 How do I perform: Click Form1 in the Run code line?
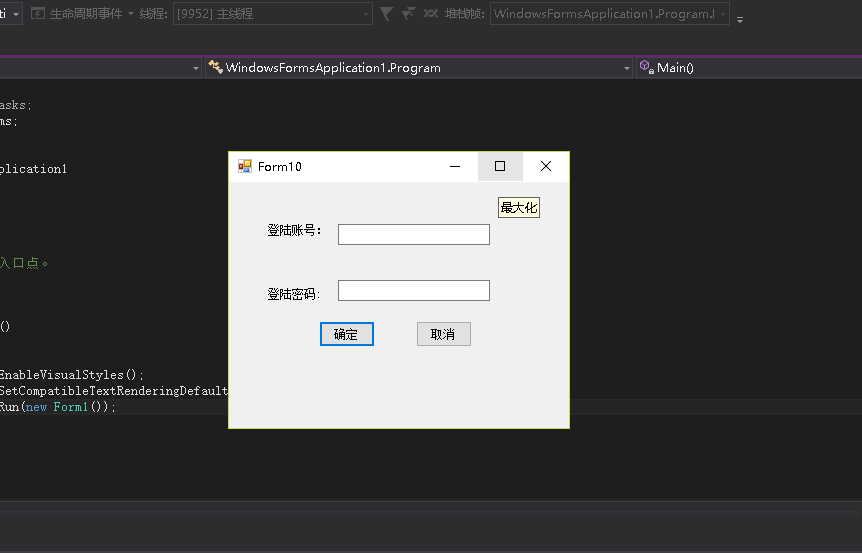(70, 407)
